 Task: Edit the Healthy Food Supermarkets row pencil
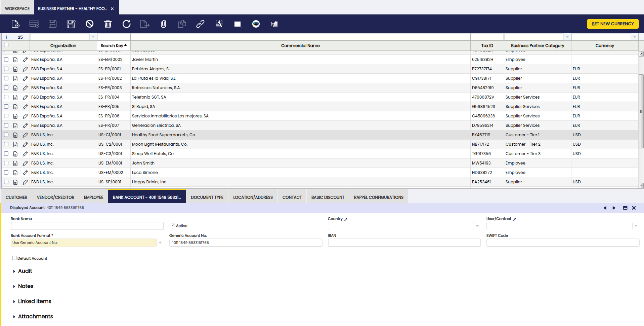tap(25, 135)
